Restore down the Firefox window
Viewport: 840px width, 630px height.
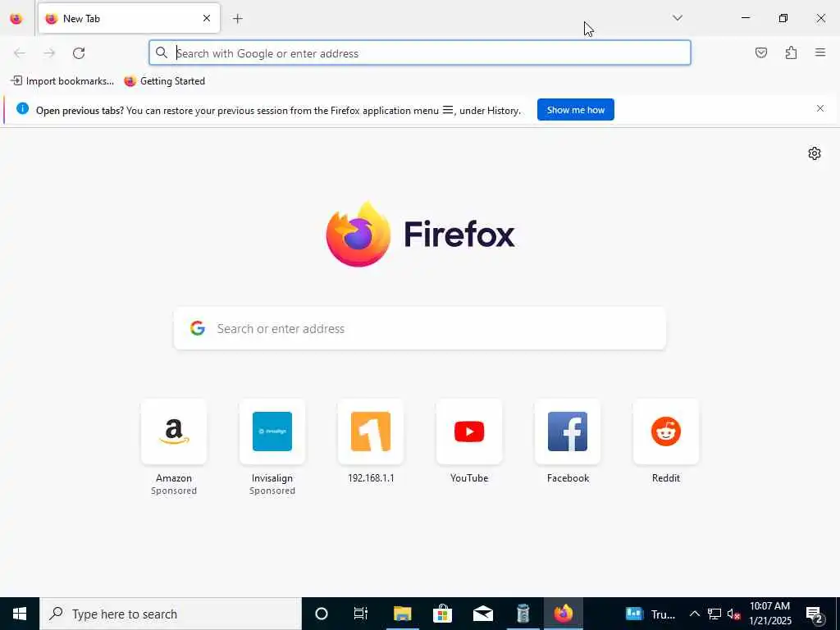click(783, 18)
